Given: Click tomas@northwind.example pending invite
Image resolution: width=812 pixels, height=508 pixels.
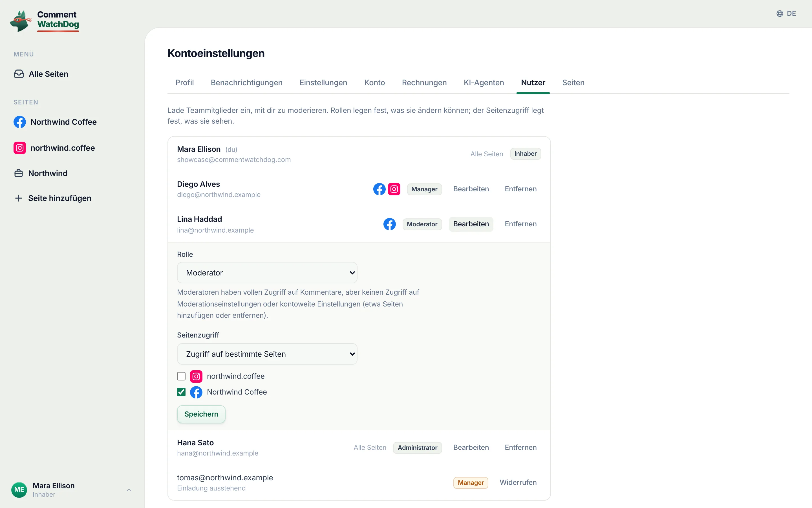Looking at the screenshot, I should 225,478.
